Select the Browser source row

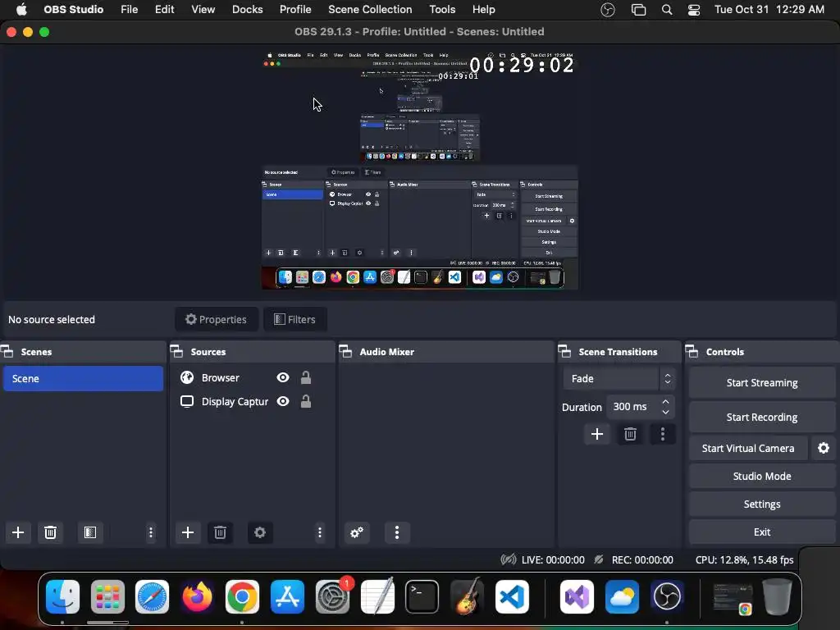(252, 377)
